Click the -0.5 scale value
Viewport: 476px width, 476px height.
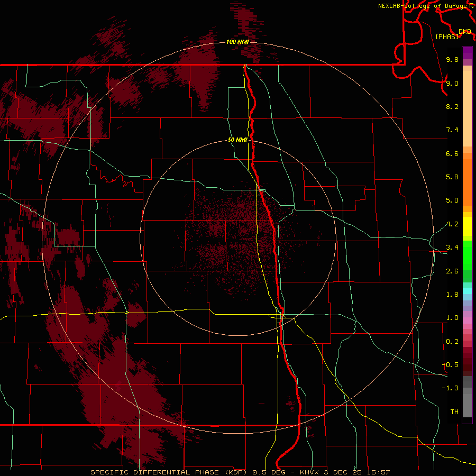[450, 365]
